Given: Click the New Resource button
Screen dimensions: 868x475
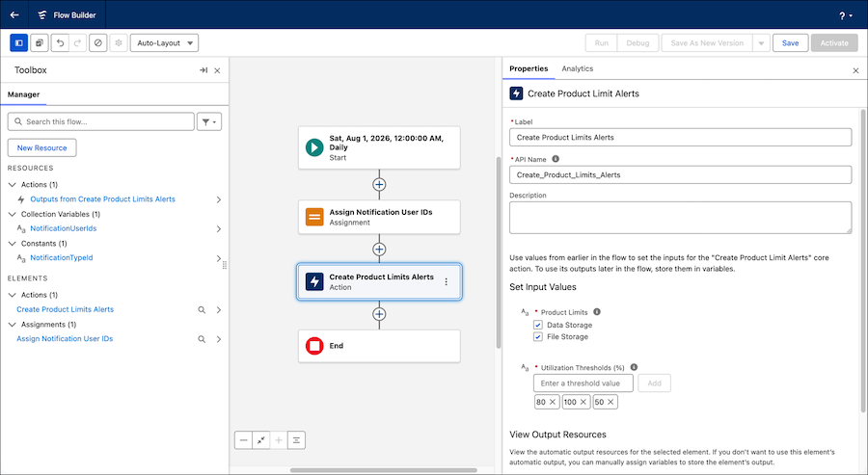Looking at the screenshot, I should pos(42,147).
